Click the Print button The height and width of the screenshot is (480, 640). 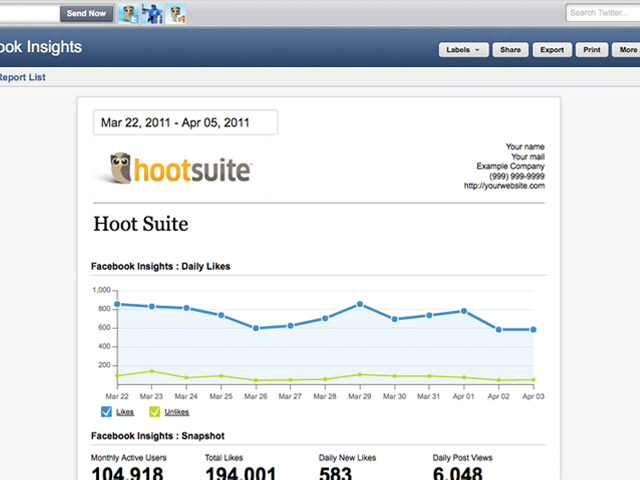tap(592, 50)
